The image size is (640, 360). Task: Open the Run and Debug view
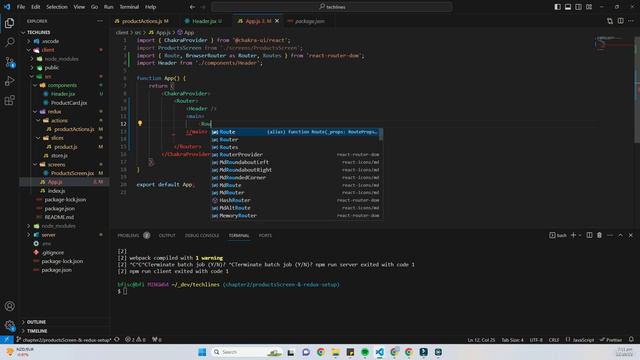pyautogui.click(x=9, y=81)
